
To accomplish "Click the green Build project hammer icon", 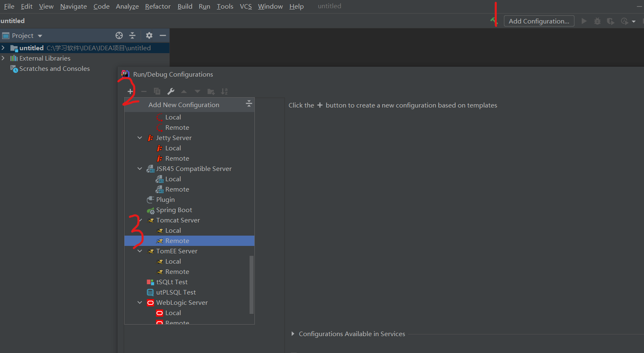I will coord(493,21).
